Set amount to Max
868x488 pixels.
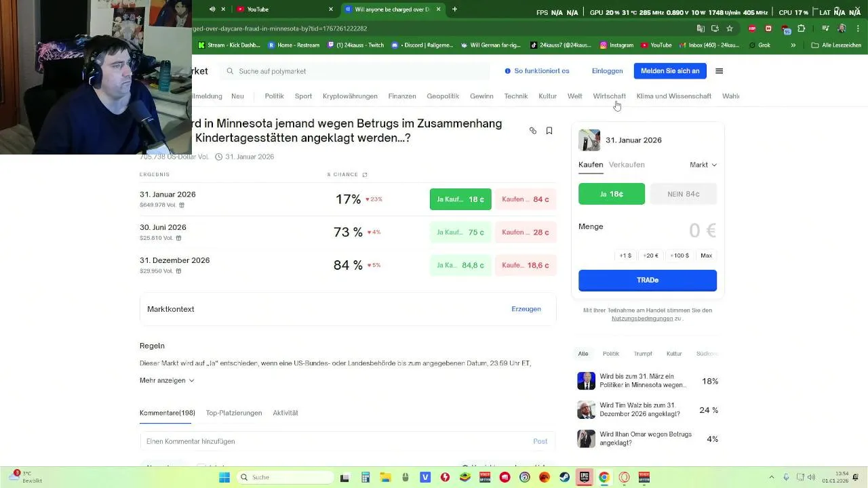[x=706, y=256]
